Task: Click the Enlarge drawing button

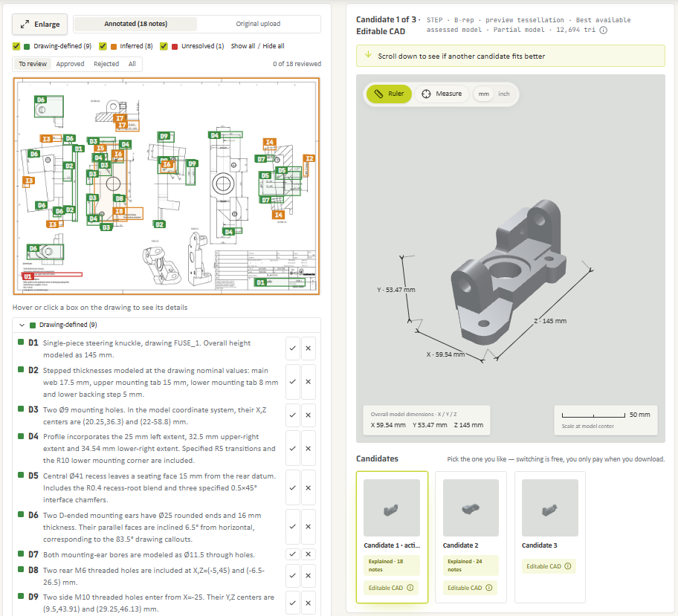Action: point(40,25)
